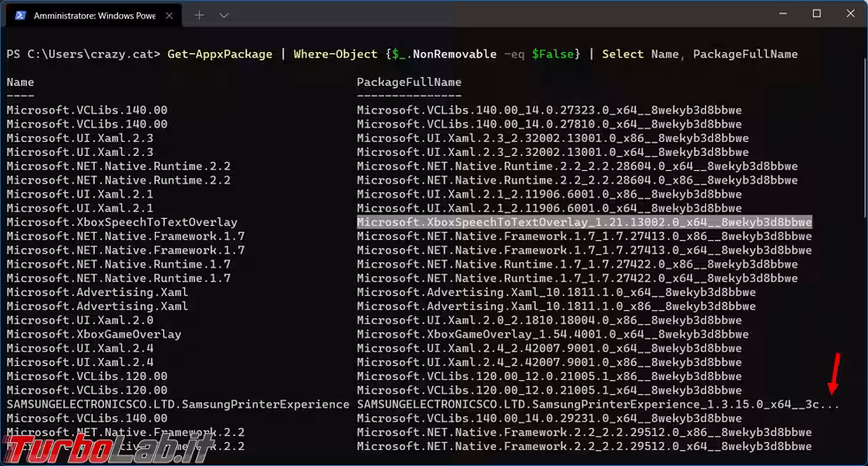This screenshot has width=868, height=466.
Task: Close the Amministratore: Windows PowerShell tab
Action: (169, 15)
